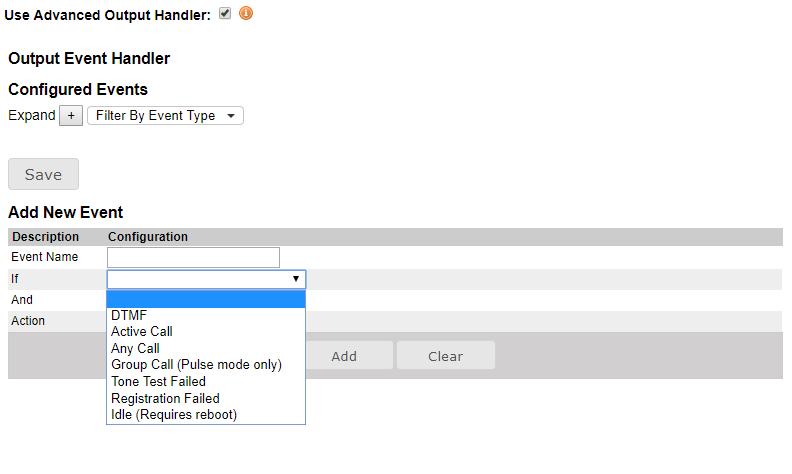Click the orange info icon

click(x=246, y=14)
